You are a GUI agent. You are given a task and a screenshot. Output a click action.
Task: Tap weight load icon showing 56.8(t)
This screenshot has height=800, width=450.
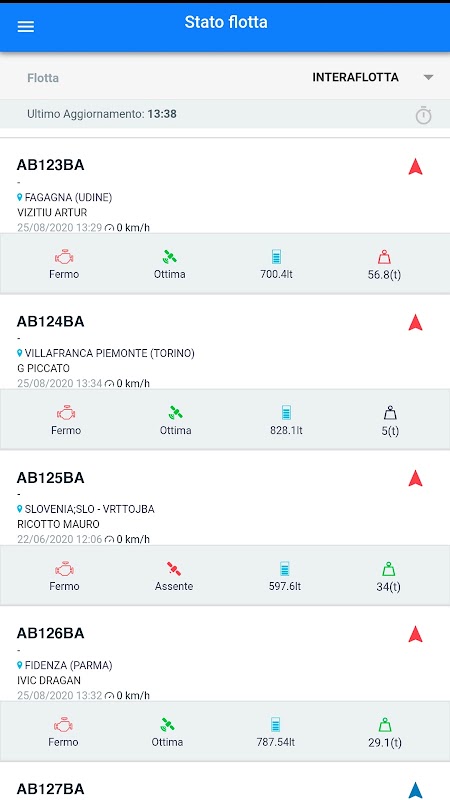click(384, 257)
